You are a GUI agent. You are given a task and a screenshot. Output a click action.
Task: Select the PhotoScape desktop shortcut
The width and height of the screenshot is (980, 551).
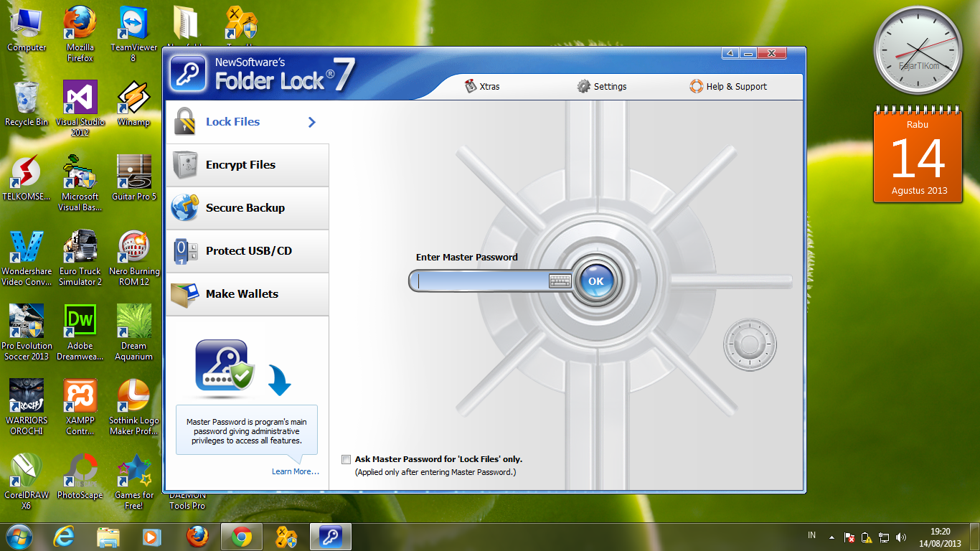click(x=80, y=478)
